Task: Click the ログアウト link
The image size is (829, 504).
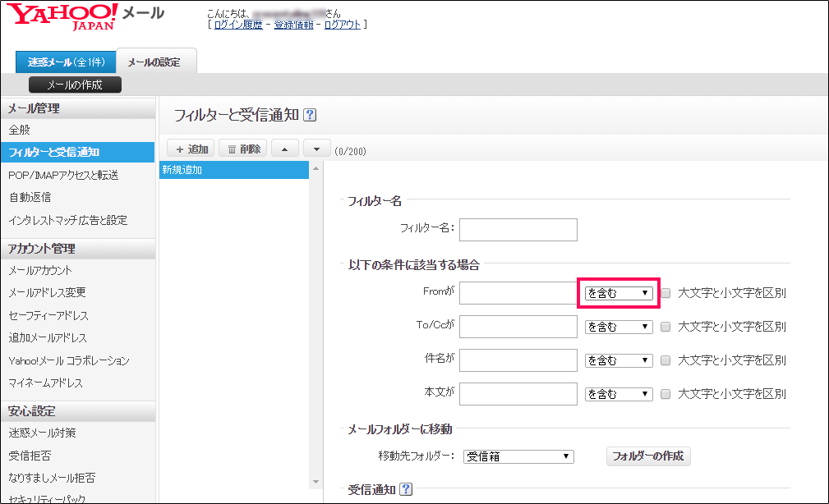Action: [342, 25]
